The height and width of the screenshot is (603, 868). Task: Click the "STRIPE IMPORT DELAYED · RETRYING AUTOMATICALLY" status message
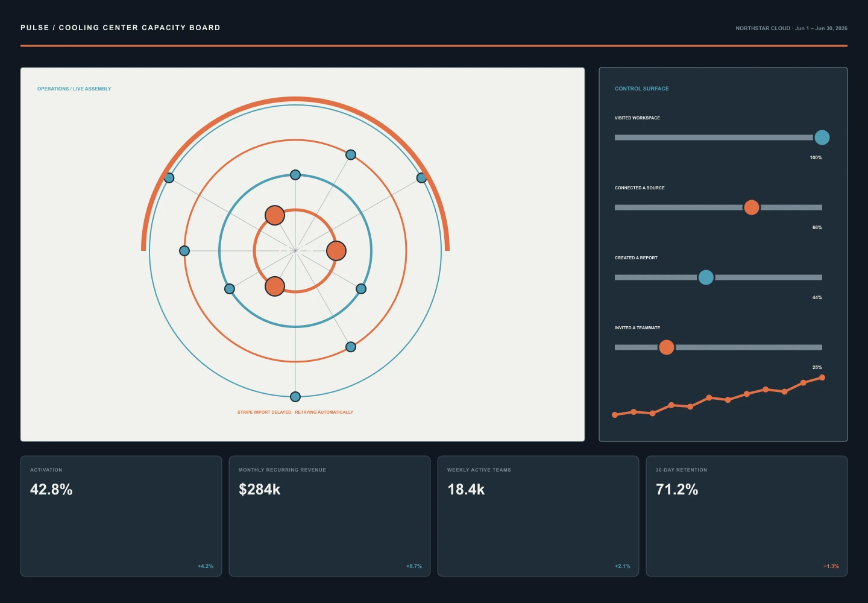[x=295, y=412]
